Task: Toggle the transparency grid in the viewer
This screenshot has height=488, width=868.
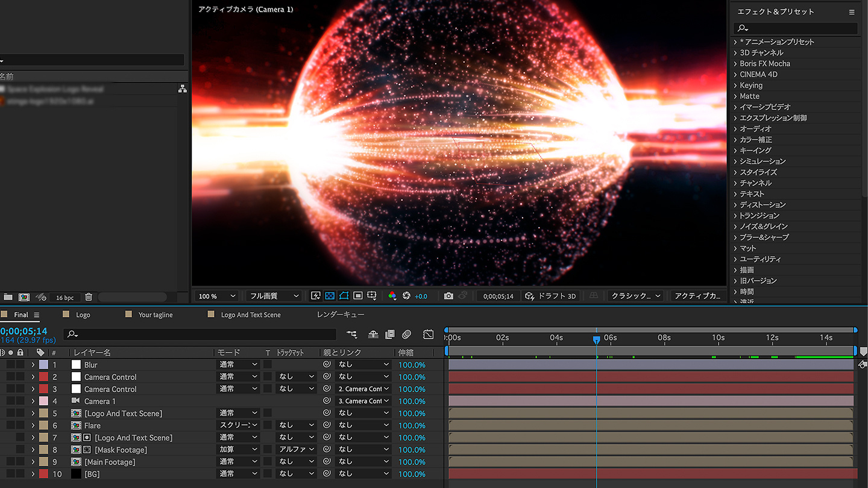Action: click(x=329, y=296)
